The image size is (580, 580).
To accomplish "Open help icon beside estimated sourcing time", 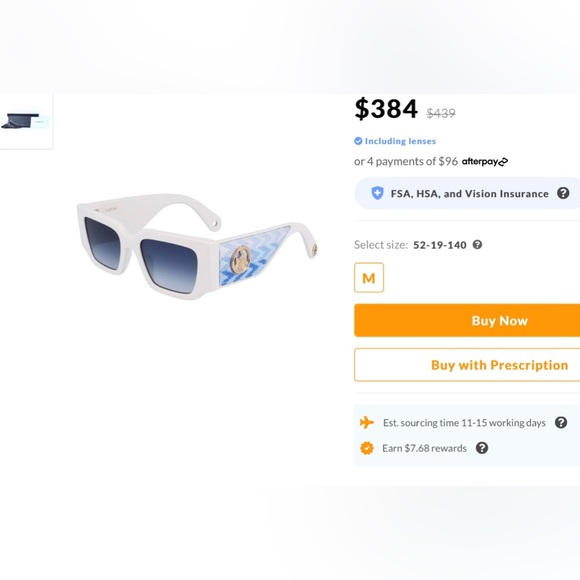I will (561, 422).
